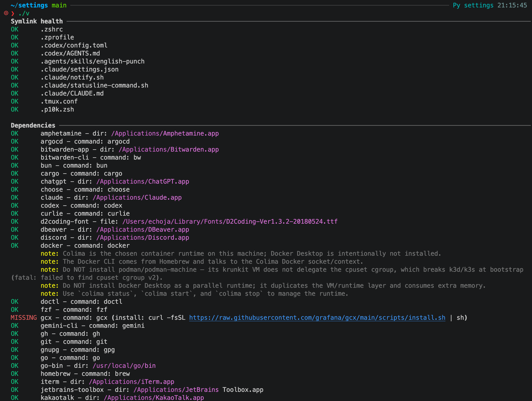Click the note warning against podman/podman-machine
This screenshot has width=532, height=401.
coord(282,270)
